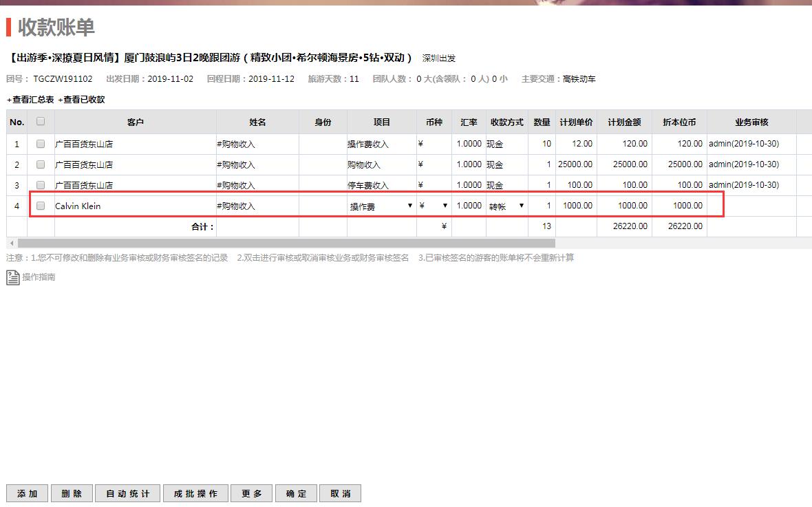
Task: Cancel using the 取消 button
Action: [341, 493]
